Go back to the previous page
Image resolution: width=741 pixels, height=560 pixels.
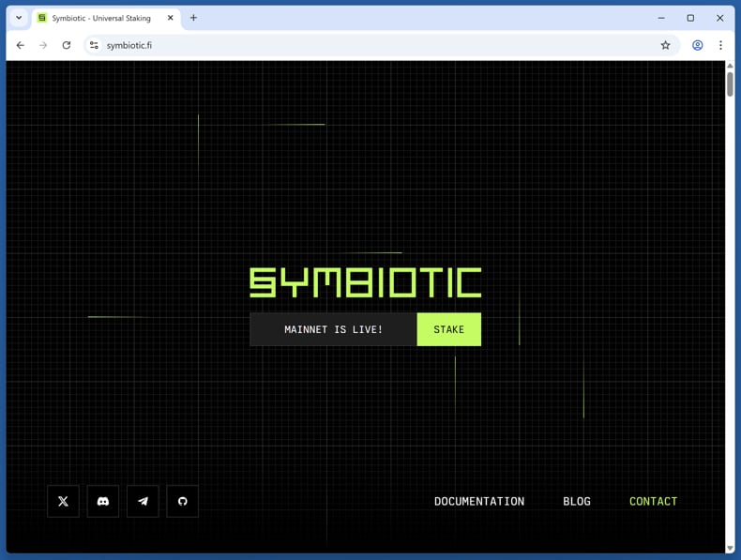tap(21, 45)
